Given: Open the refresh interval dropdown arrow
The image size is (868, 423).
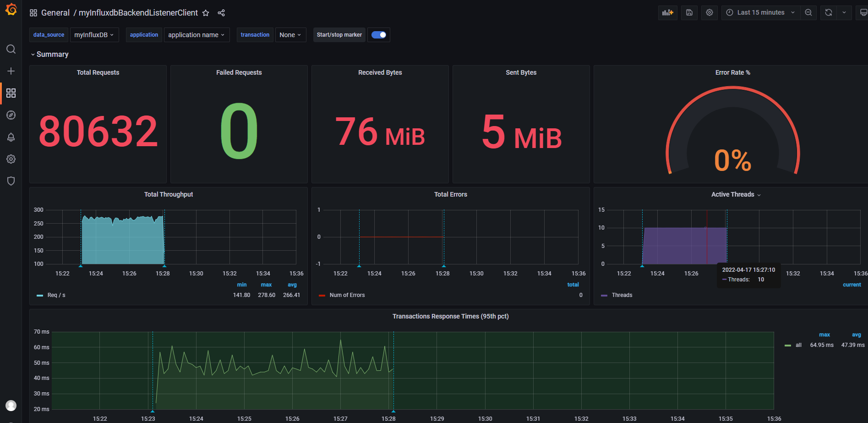Looking at the screenshot, I should tap(844, 12).
